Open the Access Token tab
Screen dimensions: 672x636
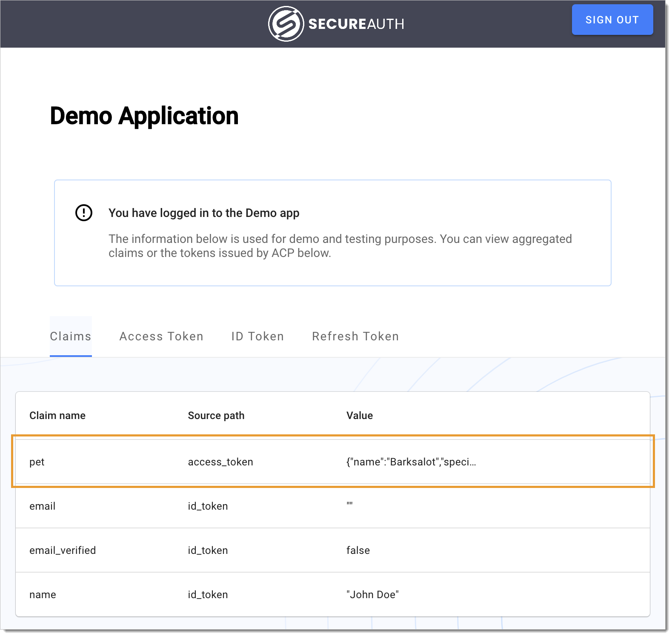click(x=161, y=336)
